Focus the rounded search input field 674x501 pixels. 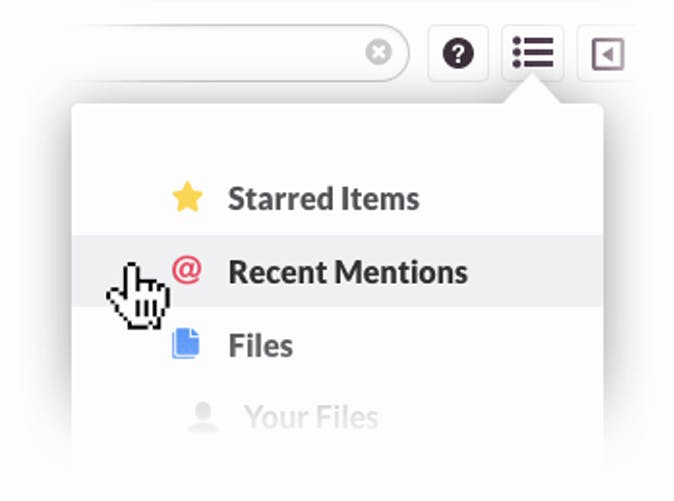tap(241, 53)
